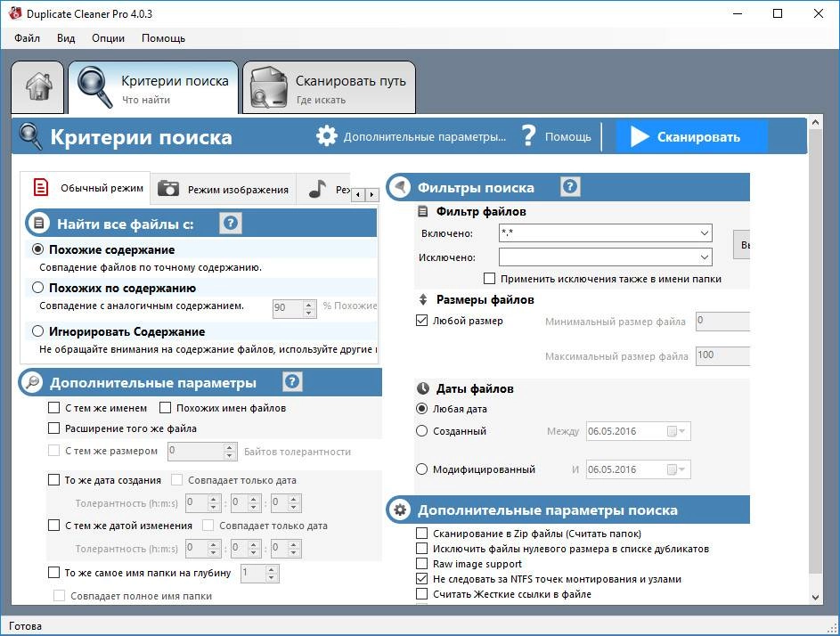Click help icon next to Найти все файлы с
Viewport: 840px width, 636px height.
231,223
